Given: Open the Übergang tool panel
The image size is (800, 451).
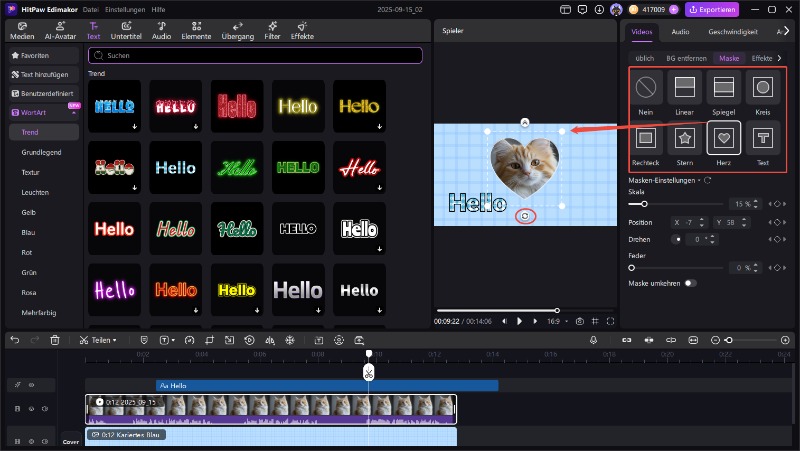Looking at the screenshot, I should (238, 29).
